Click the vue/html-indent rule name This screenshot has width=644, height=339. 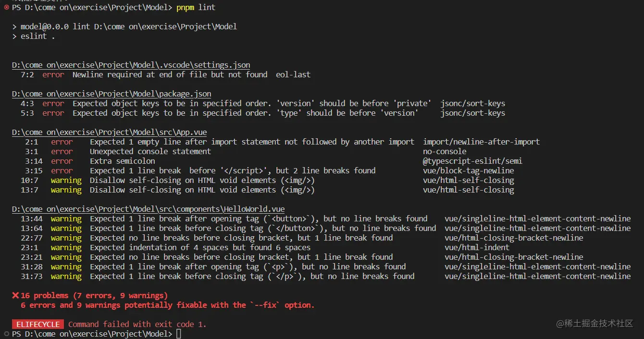click(477, 247)
